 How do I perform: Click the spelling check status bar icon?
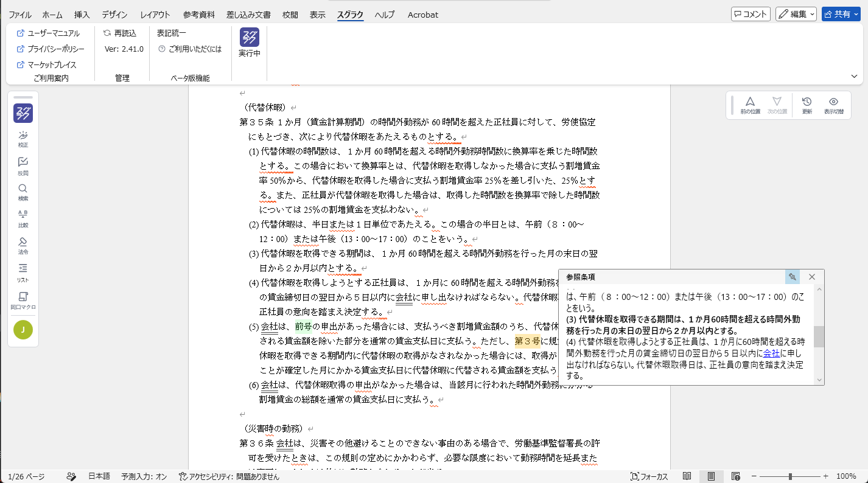(x=71, y=476)
